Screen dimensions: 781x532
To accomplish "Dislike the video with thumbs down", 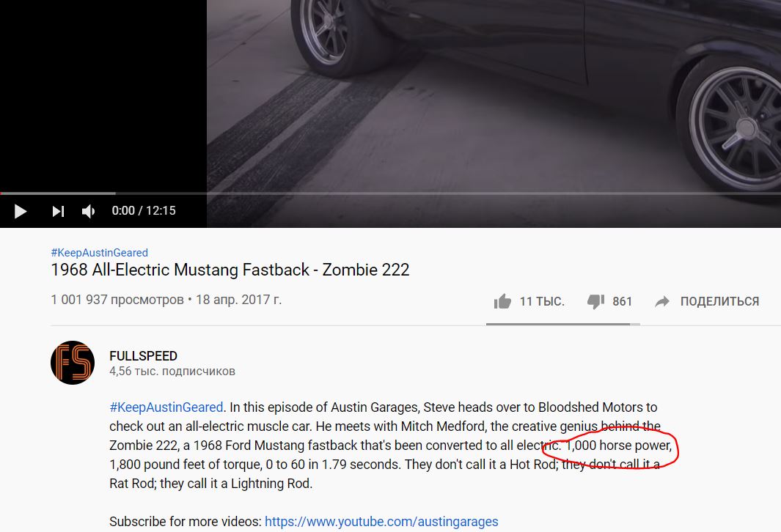I will click(595, 301).
